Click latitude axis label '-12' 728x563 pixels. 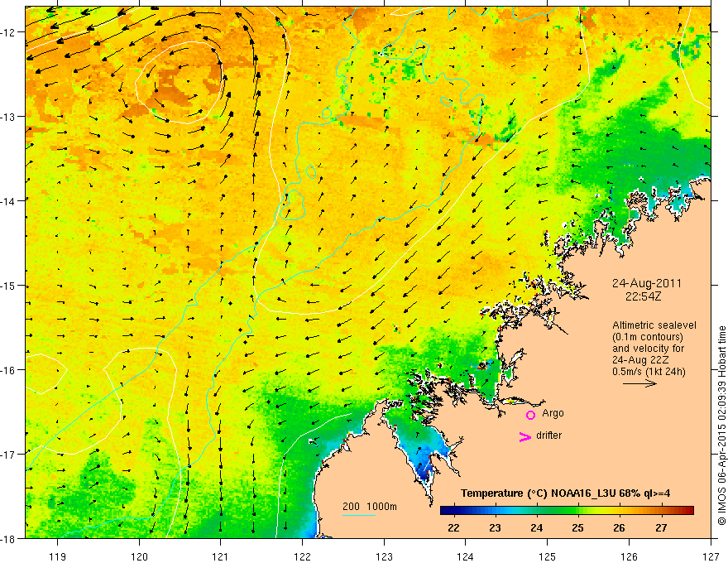[9, 32]
